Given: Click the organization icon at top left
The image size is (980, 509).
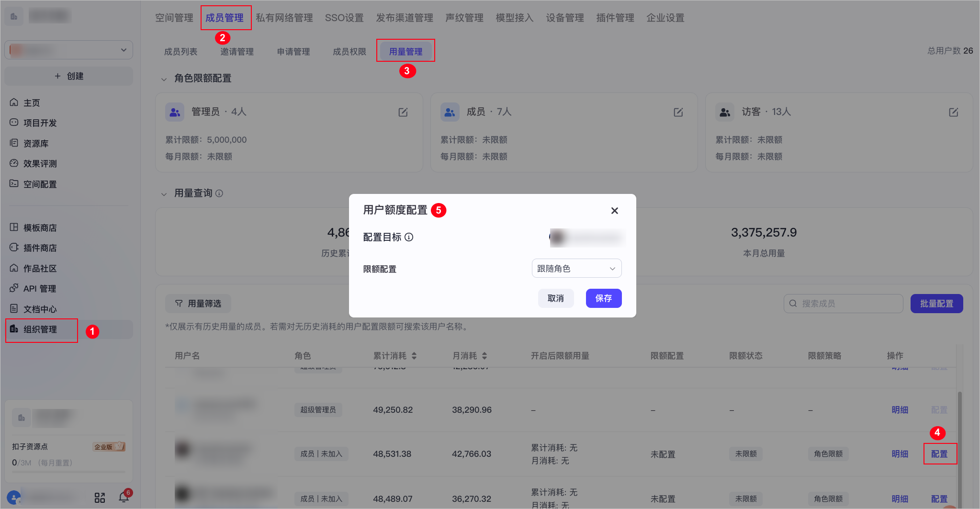Looking at the screenshot, I should tap(14, 17).
